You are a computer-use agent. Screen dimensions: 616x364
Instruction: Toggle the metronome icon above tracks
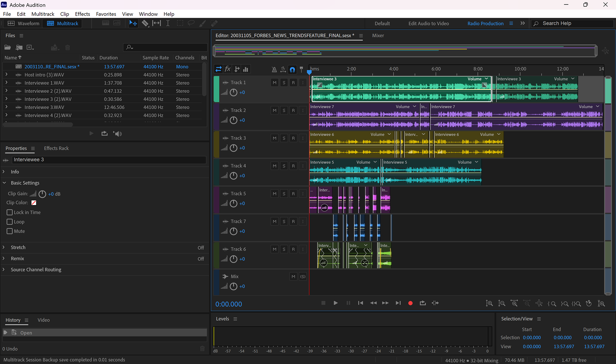click(274, 69)
